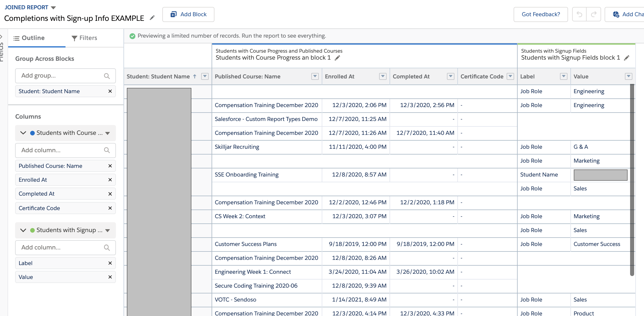
Task: Collapse Students with Signup block columns chevron
Action: tap(23, 230)
